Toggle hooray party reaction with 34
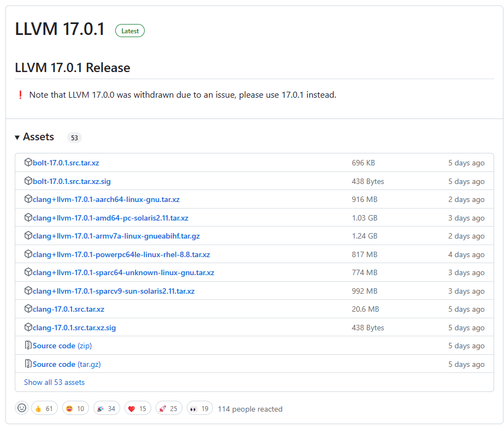 [106, 408]
